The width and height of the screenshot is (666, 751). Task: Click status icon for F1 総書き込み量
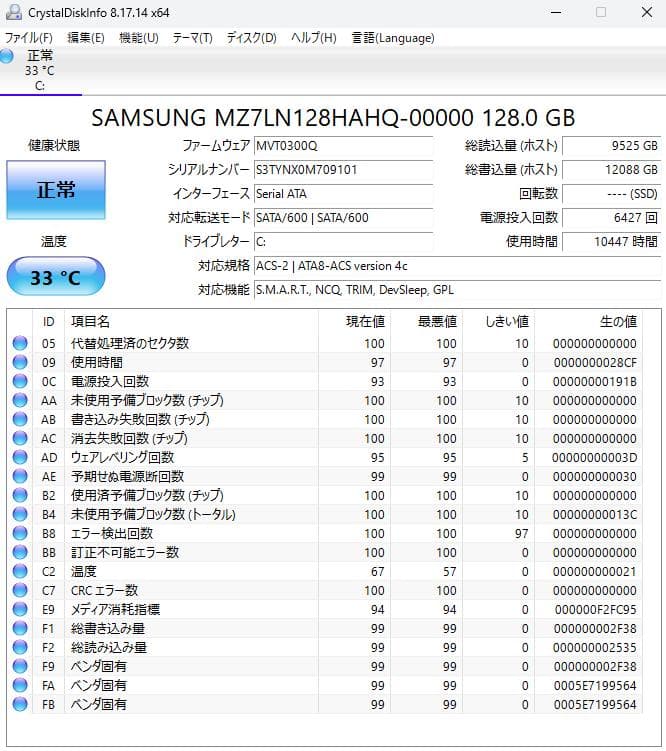click(x=20, y=628)
